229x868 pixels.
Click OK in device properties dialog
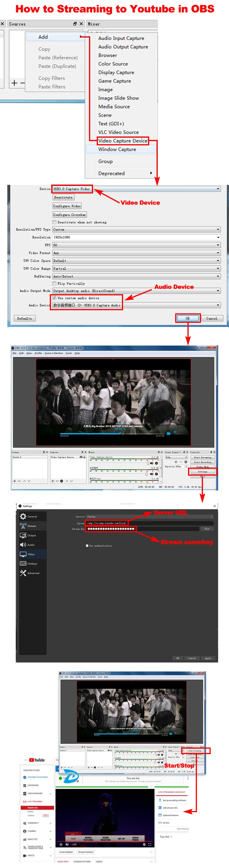[x=187, y=318]
